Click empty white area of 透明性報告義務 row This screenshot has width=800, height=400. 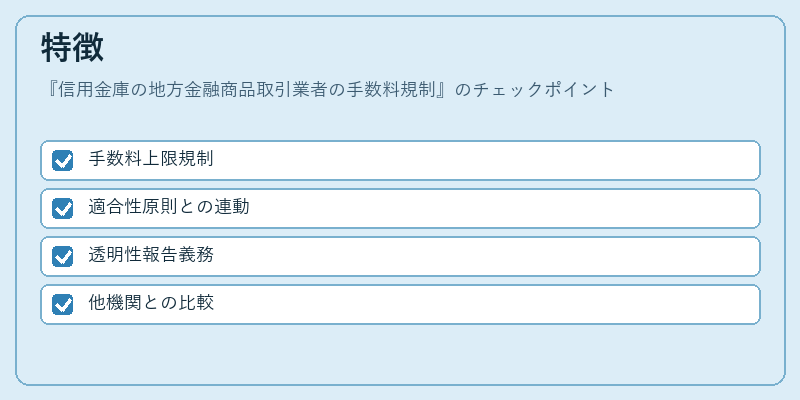pyautogui.click(x=485, y=256)
